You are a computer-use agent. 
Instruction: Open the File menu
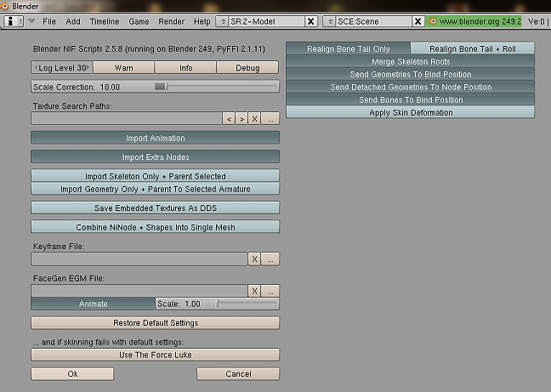(49, 21)
